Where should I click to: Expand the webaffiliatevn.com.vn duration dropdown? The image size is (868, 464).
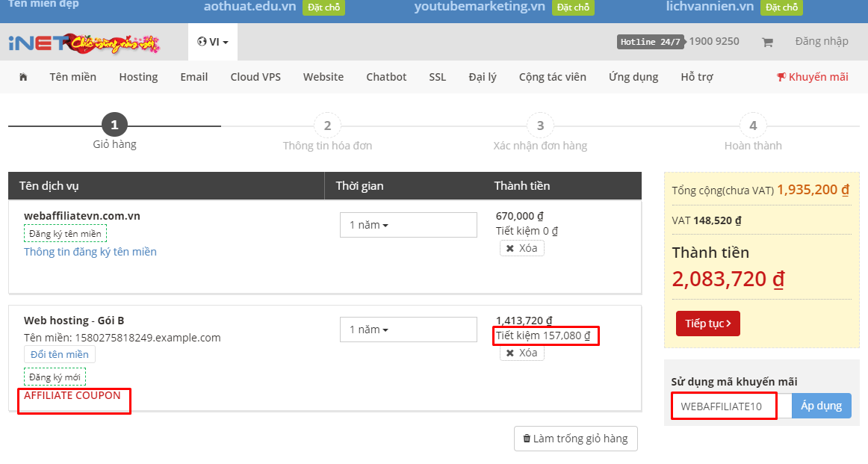(409, 225)
